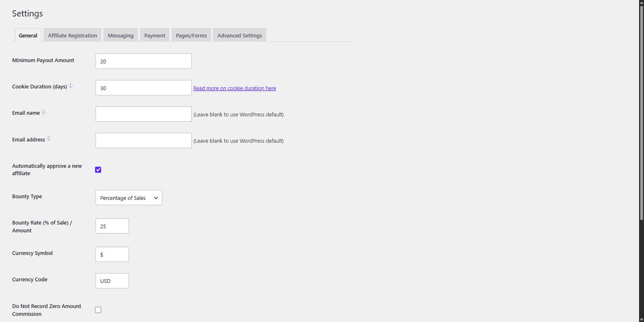Click the Bounty Type label
The width and height of the screenshot is (644, 322).
tap(27, 197)
